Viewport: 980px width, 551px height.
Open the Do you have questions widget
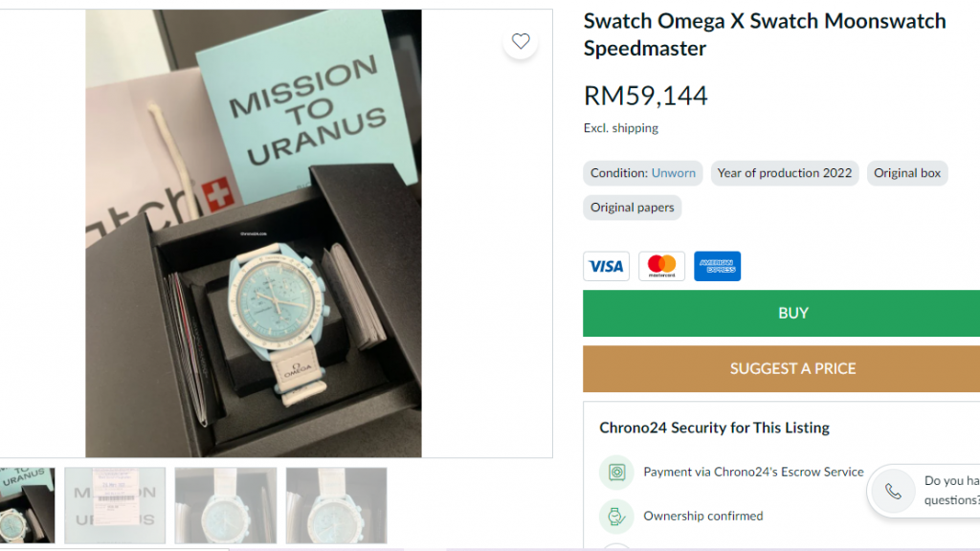click(947, 491)
